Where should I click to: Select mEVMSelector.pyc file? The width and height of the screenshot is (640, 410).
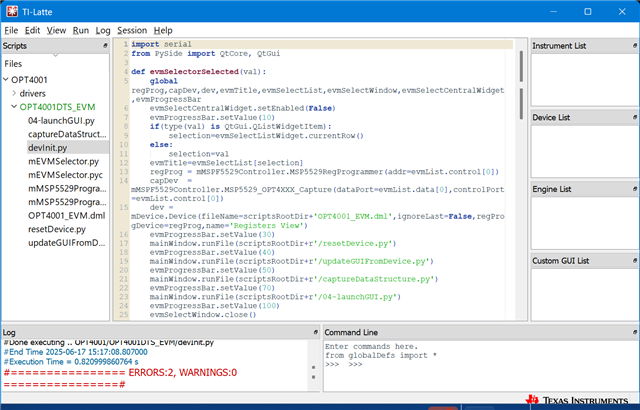pos(65,175)
